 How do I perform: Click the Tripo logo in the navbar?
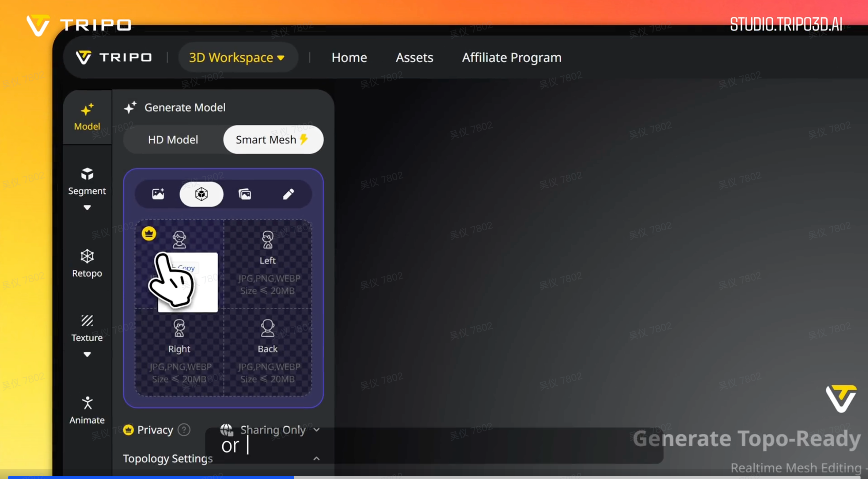[114, 57]
